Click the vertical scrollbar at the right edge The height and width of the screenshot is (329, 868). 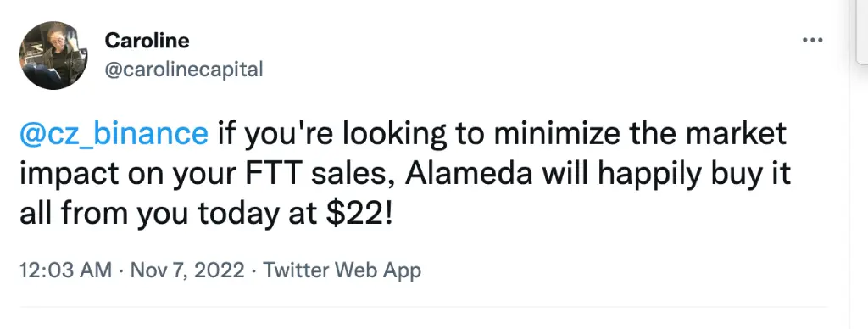coord(859,164)
